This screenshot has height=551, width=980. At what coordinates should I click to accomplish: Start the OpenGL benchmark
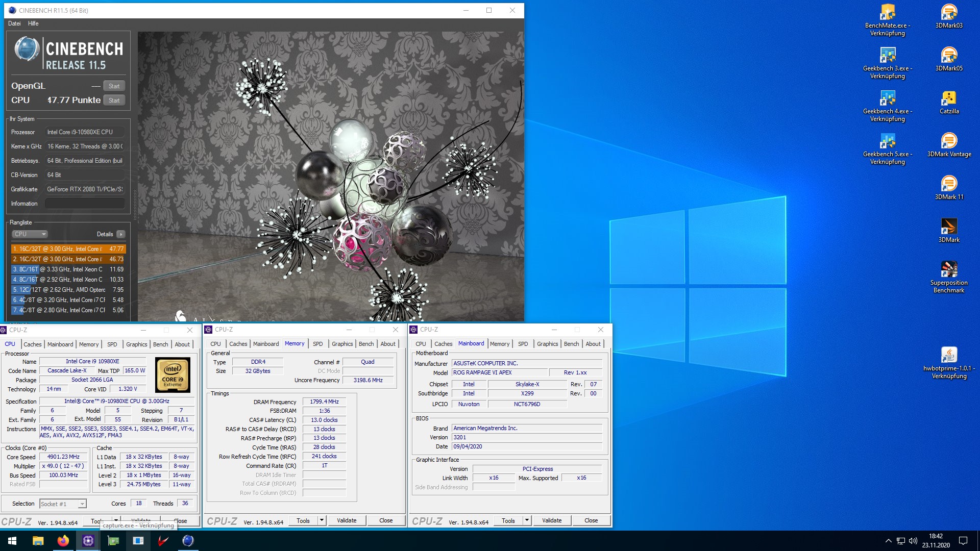point(114,86)
